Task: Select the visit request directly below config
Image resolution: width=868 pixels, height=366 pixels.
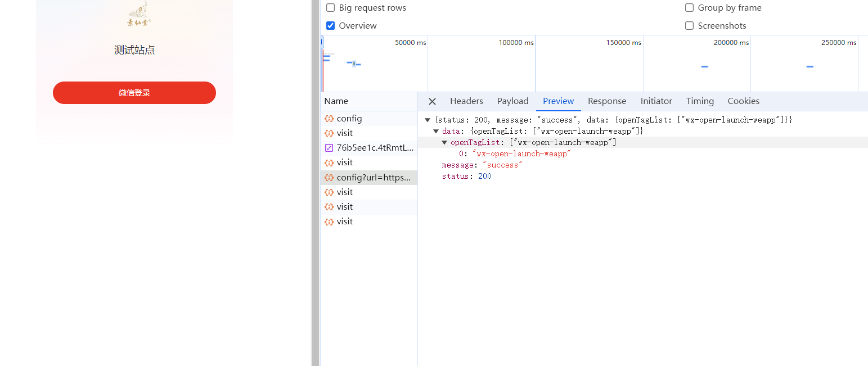Action: point(369,133)
